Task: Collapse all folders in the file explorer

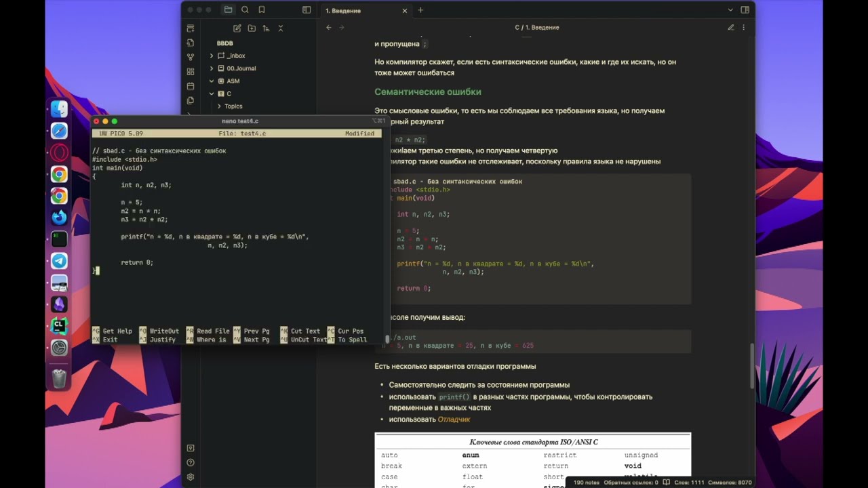Action: click(x=281, y=28)
